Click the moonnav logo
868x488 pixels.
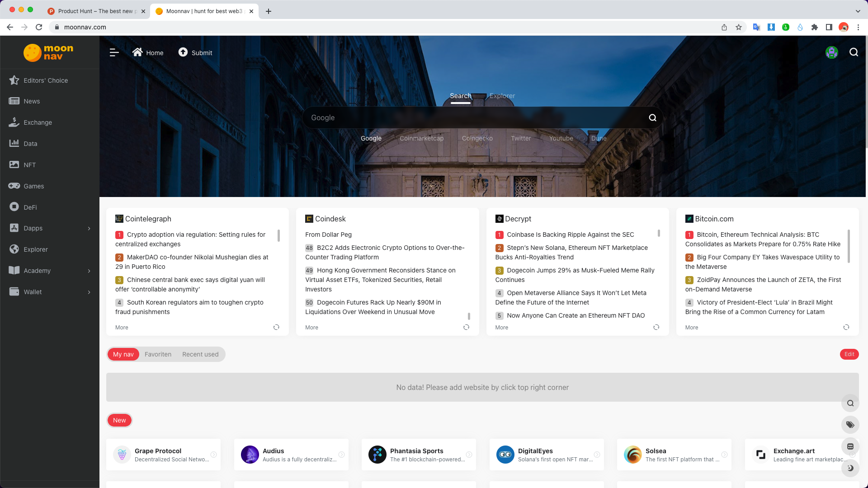pyautogui.click(x=48, y=52)
